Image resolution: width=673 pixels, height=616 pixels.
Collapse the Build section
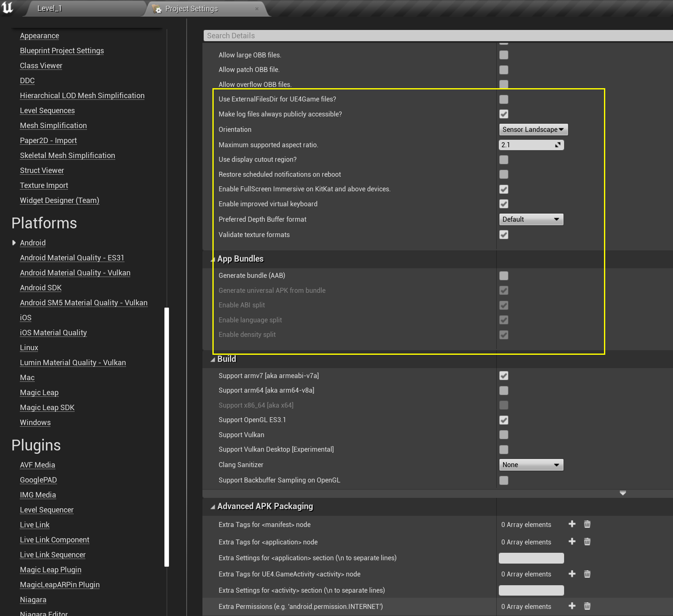click(x=213, y=359)
